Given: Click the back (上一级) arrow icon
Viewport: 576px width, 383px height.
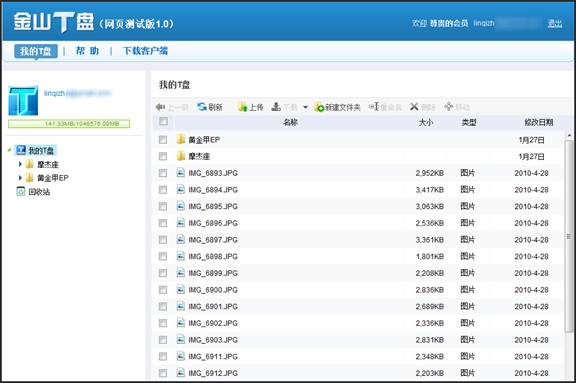Looking at the screenshot, I should click(160, 107).
